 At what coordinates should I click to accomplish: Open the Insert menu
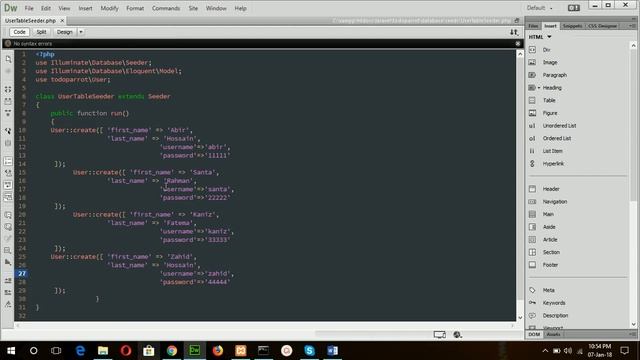click(85, 8)
